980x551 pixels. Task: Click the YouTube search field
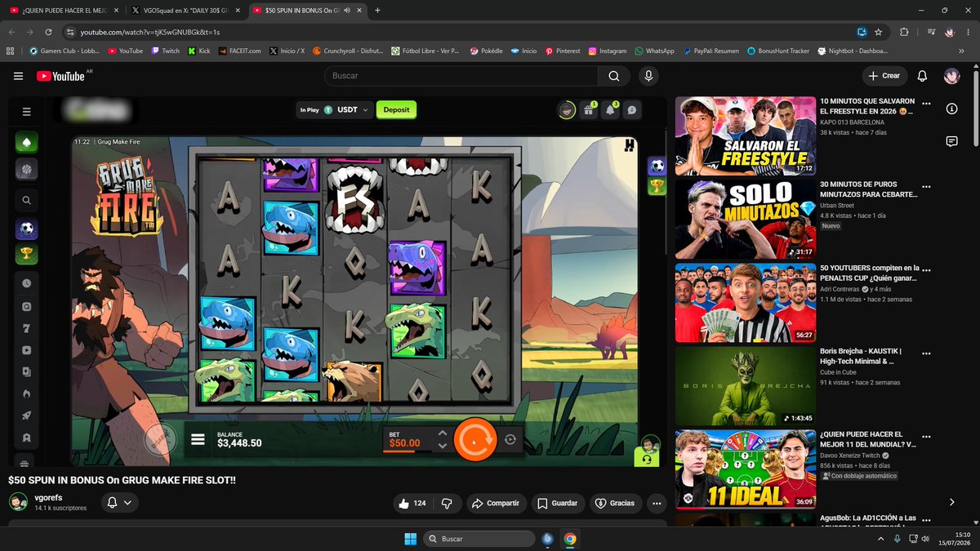pyautogui.click(x=461, y=76)
